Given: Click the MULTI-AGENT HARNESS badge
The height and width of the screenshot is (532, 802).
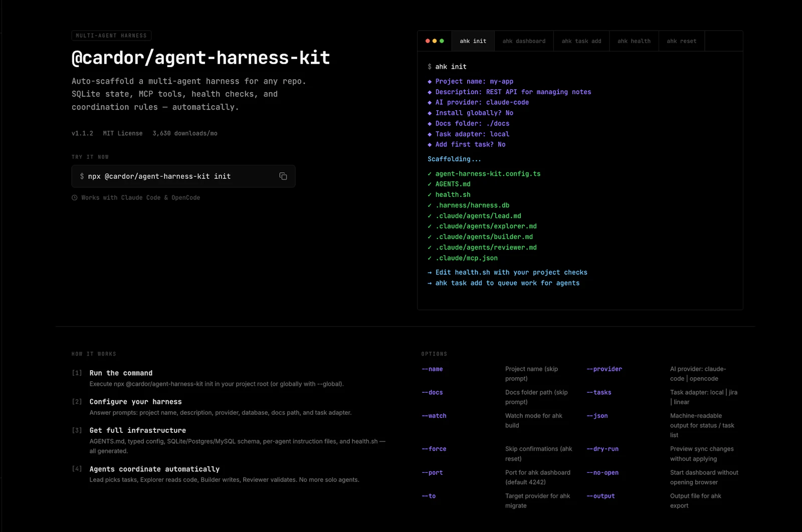Looking at the screenshot, I should click(111, 36).
